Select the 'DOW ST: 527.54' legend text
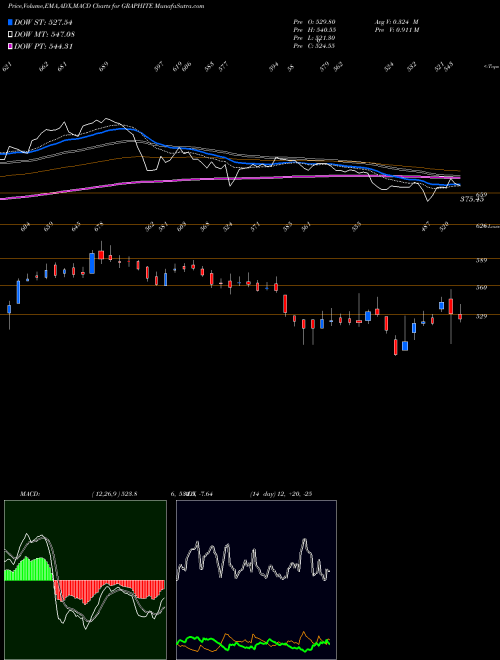Screen dimensions: 500x660 [43, 22]
